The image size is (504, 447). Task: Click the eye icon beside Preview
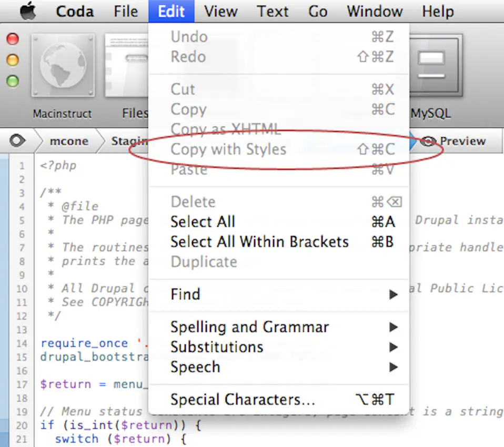tap(428, 141)
